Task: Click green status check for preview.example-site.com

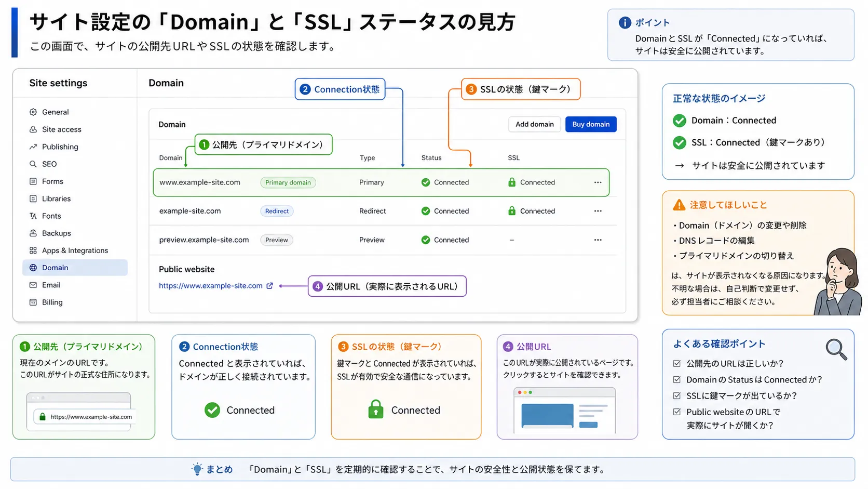Action: (x=426, y=240)
